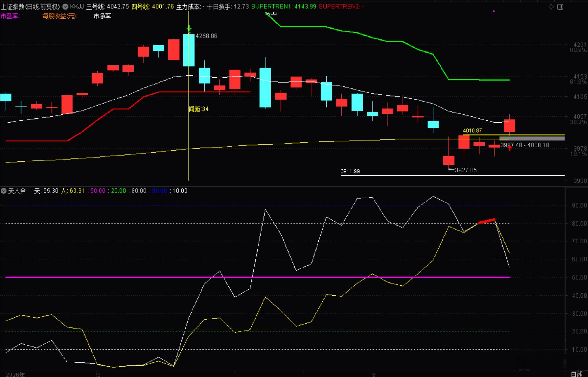
Task: Click the red up arrow near 3997.48 label
Action: coord(510,148)
